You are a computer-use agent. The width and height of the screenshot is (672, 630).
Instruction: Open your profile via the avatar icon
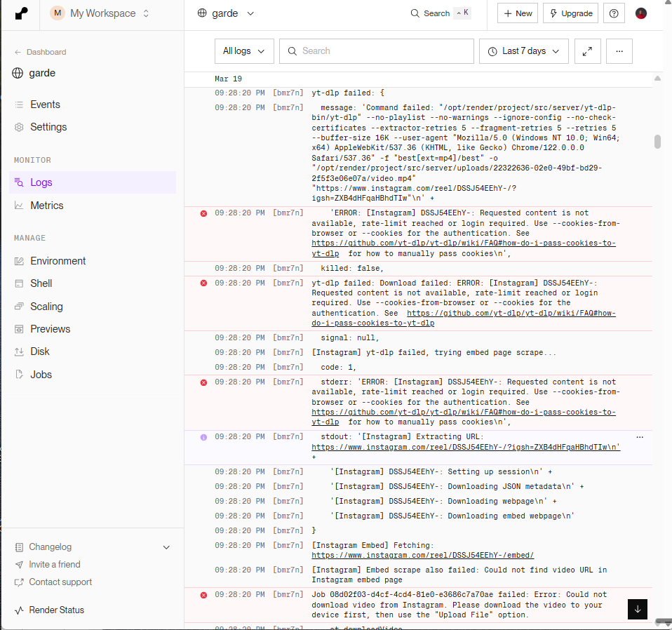[640, 13]
